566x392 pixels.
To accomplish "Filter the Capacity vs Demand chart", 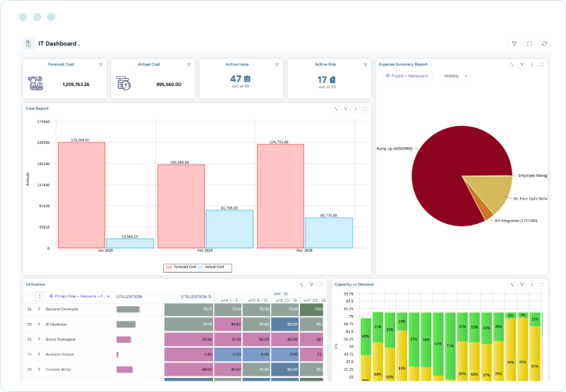I will (522, 285).
